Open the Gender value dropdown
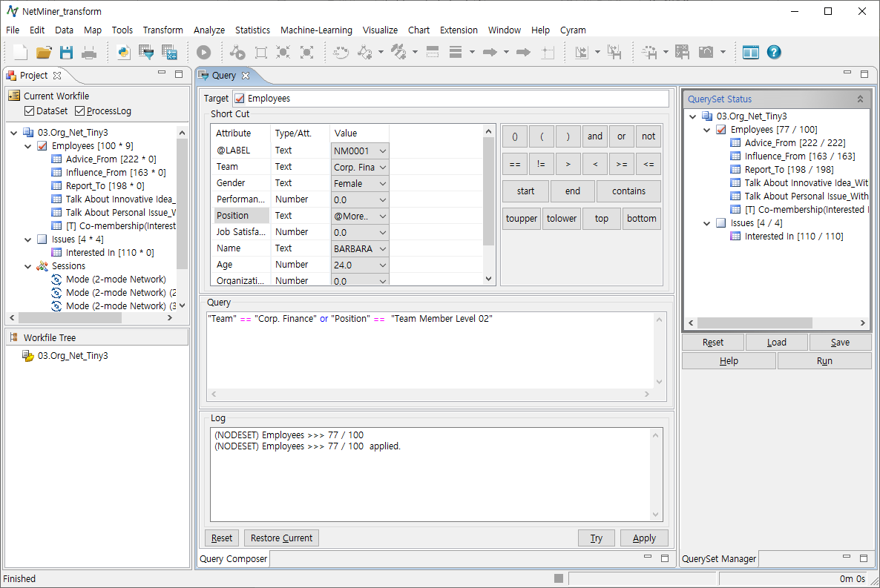This screenshot has width=880, height=588. coord(360,183)
